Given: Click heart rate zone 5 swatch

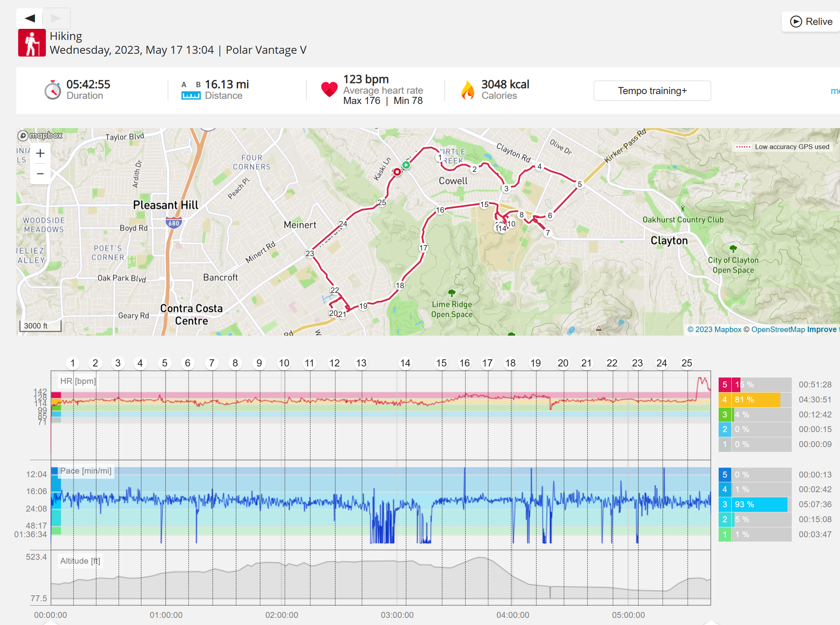Looking at the screenshot, I should click(725, 385).
